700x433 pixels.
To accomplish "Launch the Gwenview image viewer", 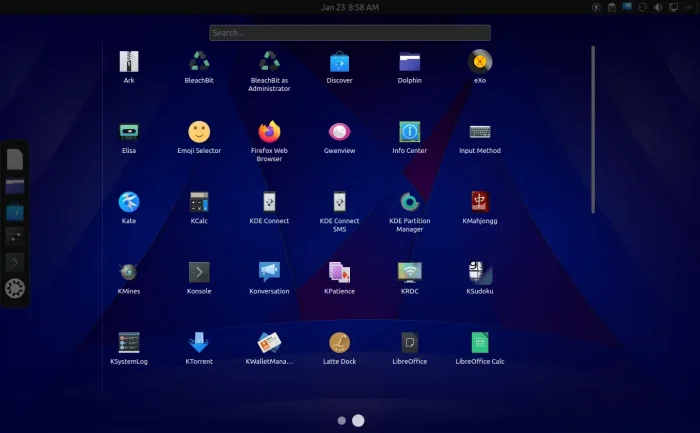I will (x=339, y=132).
